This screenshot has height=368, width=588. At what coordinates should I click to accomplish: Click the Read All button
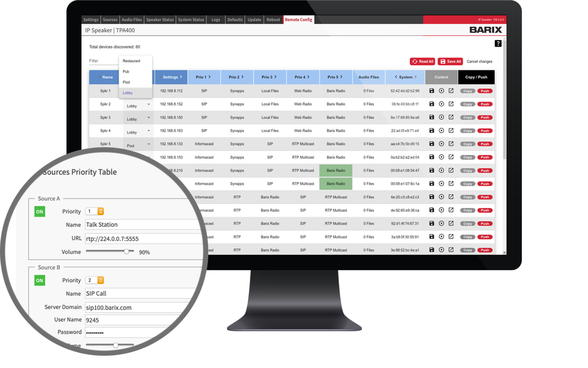pyautogui.click(x=423, y=61)
